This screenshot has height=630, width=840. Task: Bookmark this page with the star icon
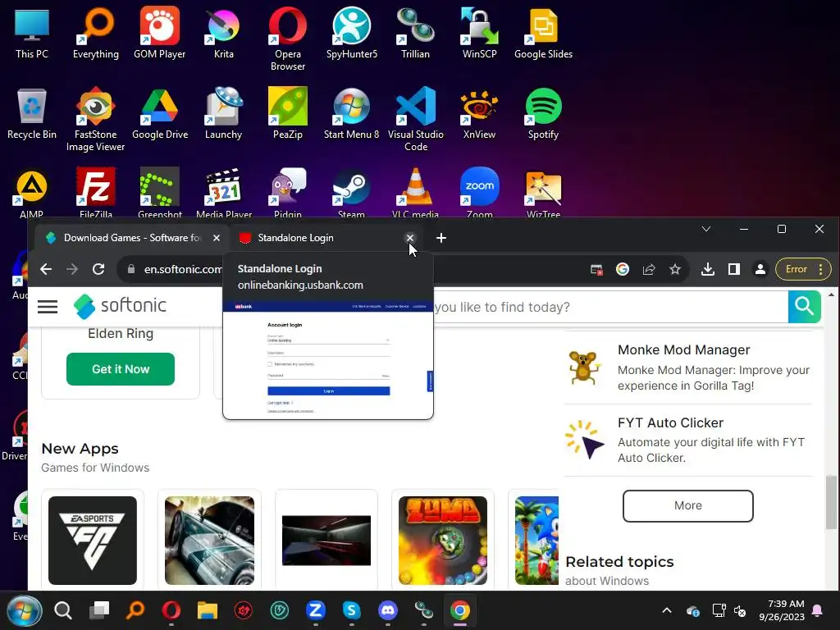pos(675,269)
